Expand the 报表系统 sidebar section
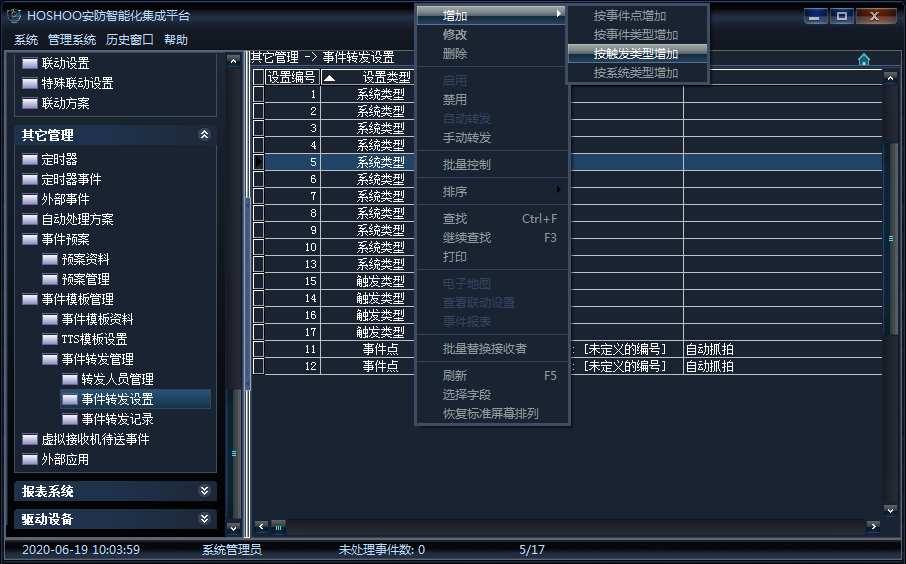Screen dimensions: 906x564 [204, 491]
